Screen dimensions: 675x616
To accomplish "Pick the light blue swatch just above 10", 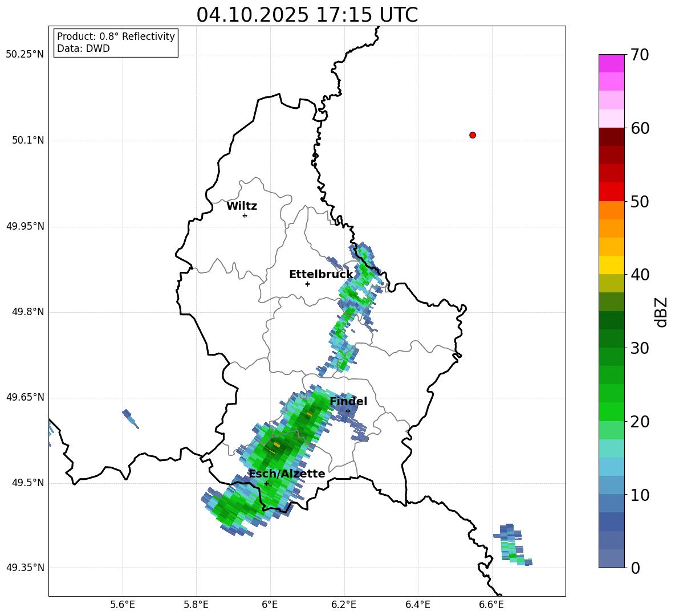I will tap(611, 486).
